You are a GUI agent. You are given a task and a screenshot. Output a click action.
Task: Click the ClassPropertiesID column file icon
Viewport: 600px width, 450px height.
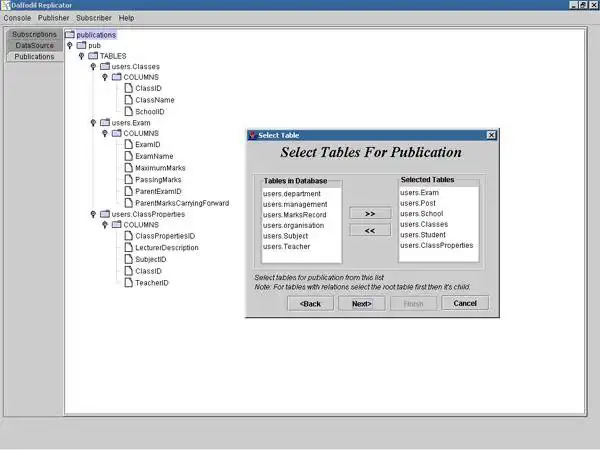(x=129, y=236)
